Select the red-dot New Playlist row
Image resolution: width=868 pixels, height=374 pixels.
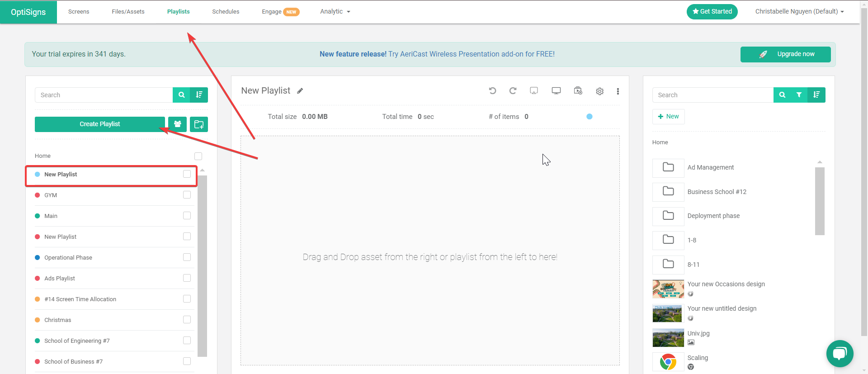[114, 237]
